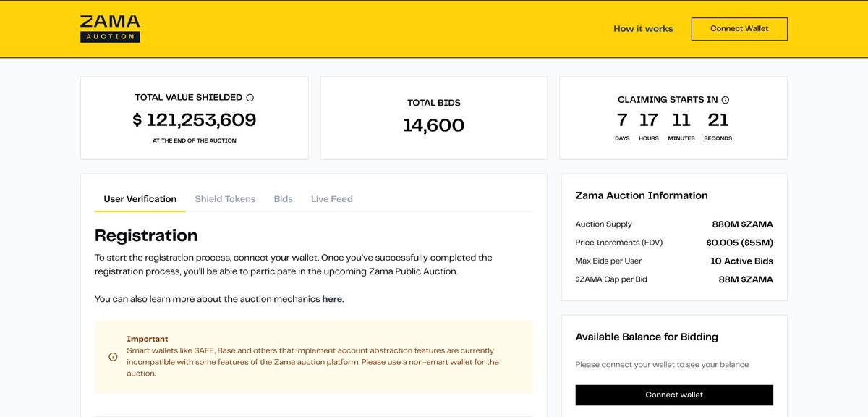Click the Zama Auction logo
The height and width of the screenshot is (417, 868).
pos(110,29)
